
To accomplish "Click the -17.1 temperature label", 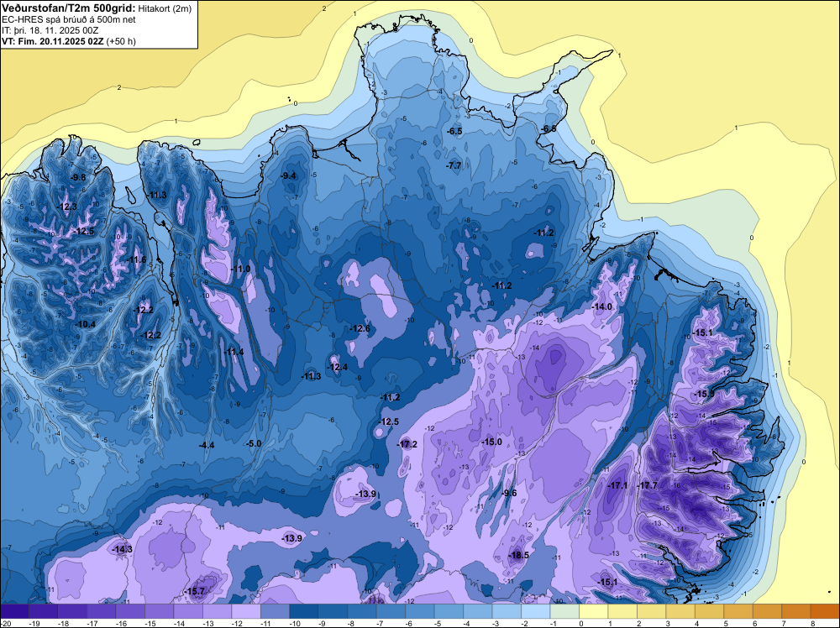I will 617,485.
